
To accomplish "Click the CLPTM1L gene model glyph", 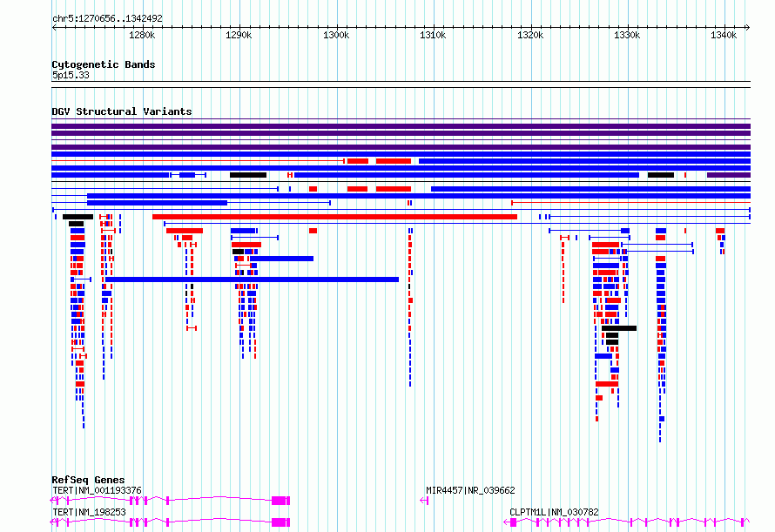I will tap(627, 522).
